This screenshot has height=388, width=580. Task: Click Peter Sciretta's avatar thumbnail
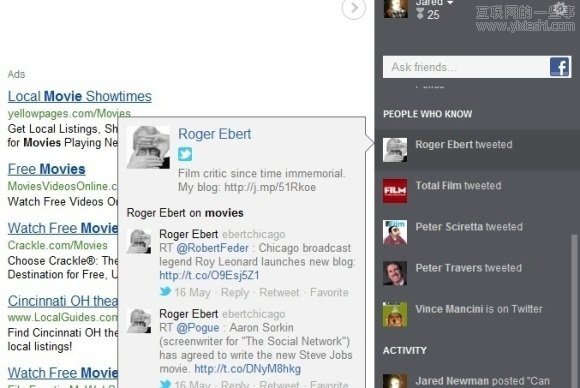[x=395, y=232]
